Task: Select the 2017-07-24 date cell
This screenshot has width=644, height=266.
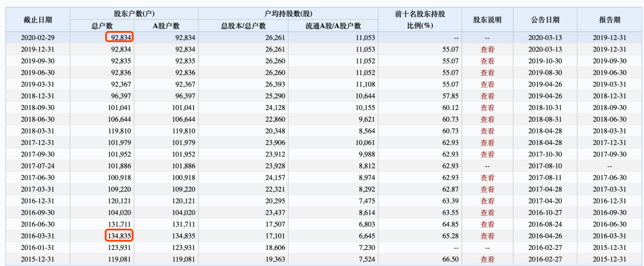Action: coord(38,166)
